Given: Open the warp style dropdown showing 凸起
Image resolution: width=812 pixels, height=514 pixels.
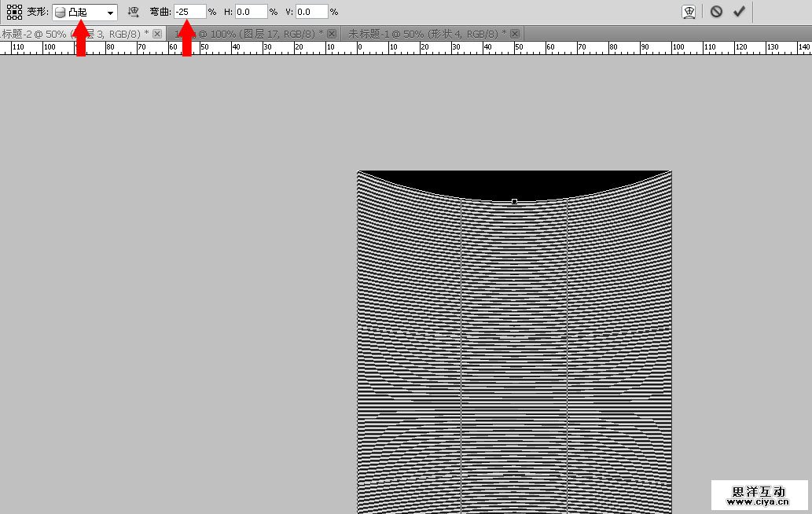Looking at the screenshot, I should tap(85, 13).
